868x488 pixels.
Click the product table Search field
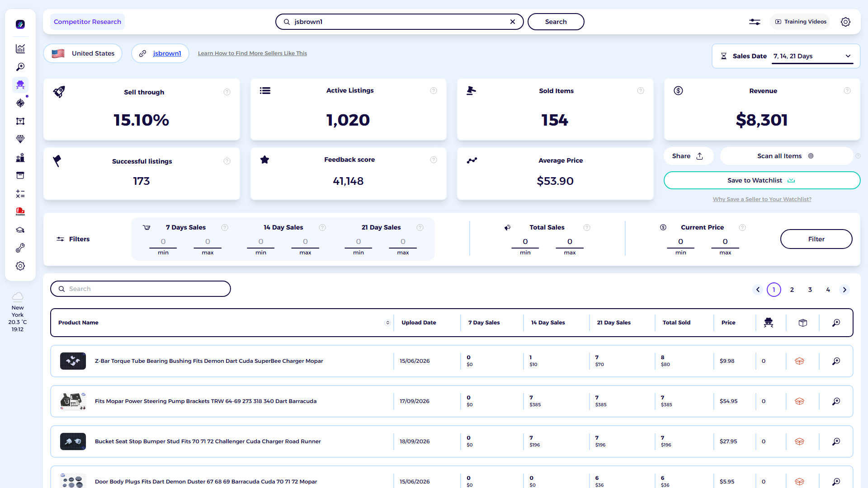click(x=141, y=289)
